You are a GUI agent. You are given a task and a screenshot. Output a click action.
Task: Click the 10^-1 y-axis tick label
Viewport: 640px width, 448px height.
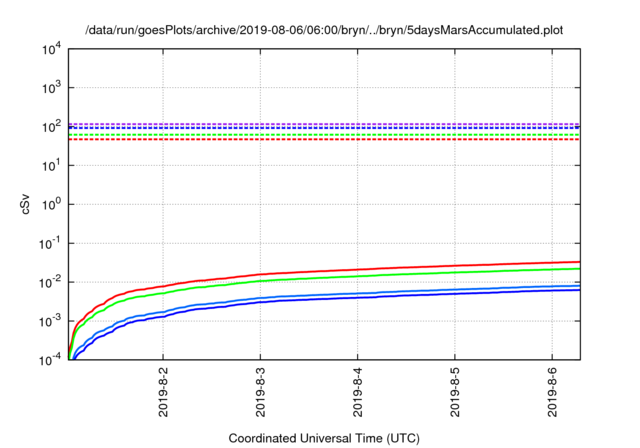pos(51,243)
